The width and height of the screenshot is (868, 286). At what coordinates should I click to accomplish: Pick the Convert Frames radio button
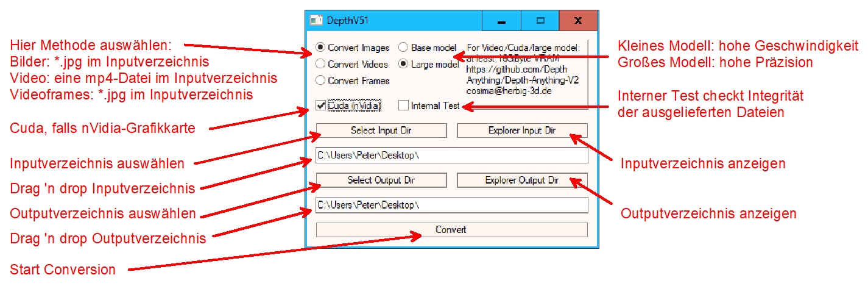[320, 80]
